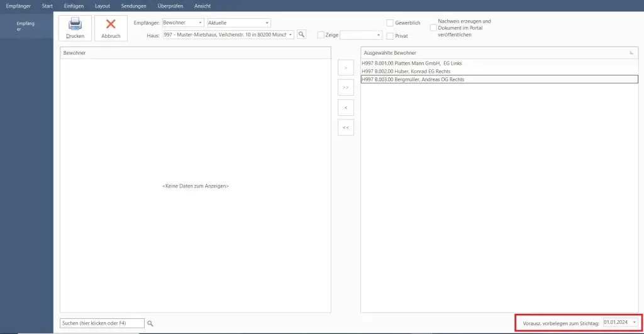Open the Ansicht menu

tap(203, 6)
